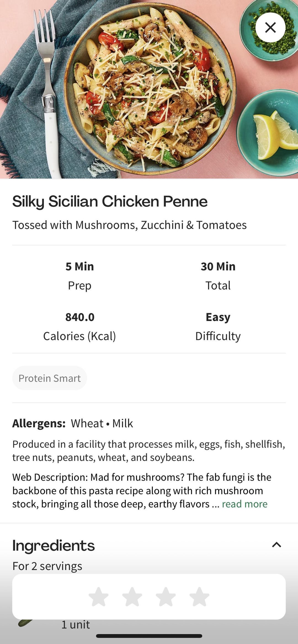Select the third rating star
This screenshot has width=298, height=644.
[x=166, y=597]
